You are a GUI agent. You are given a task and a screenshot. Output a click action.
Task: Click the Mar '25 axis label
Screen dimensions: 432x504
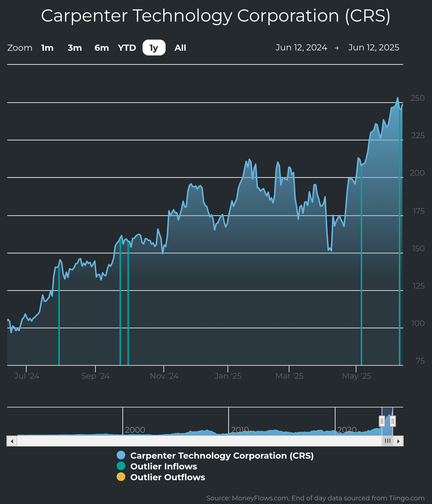(x=289, y=376)
